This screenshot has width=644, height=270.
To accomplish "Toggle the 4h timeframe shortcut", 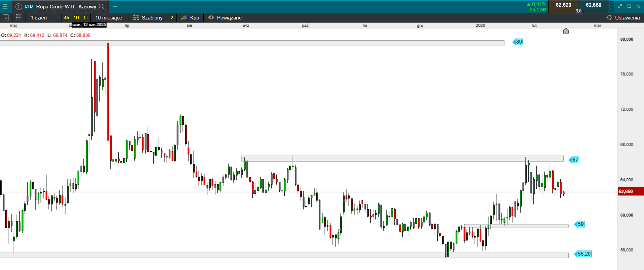I will click(x=67, y=18).
